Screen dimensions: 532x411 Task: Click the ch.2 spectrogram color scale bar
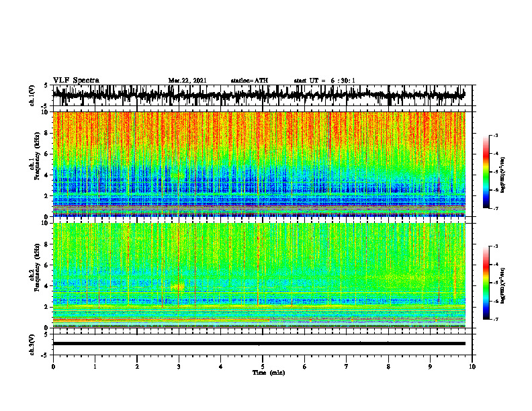[486, 283]
